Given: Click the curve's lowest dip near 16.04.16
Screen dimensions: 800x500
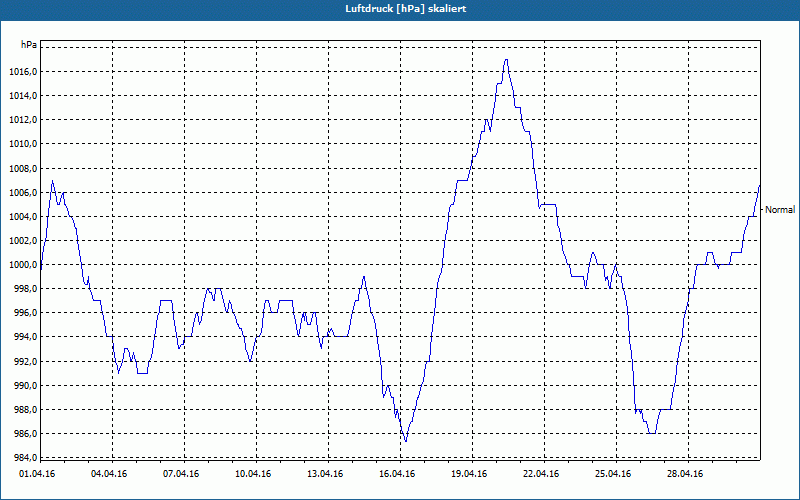Looking at the screenshot, I should tap(406, 441).
